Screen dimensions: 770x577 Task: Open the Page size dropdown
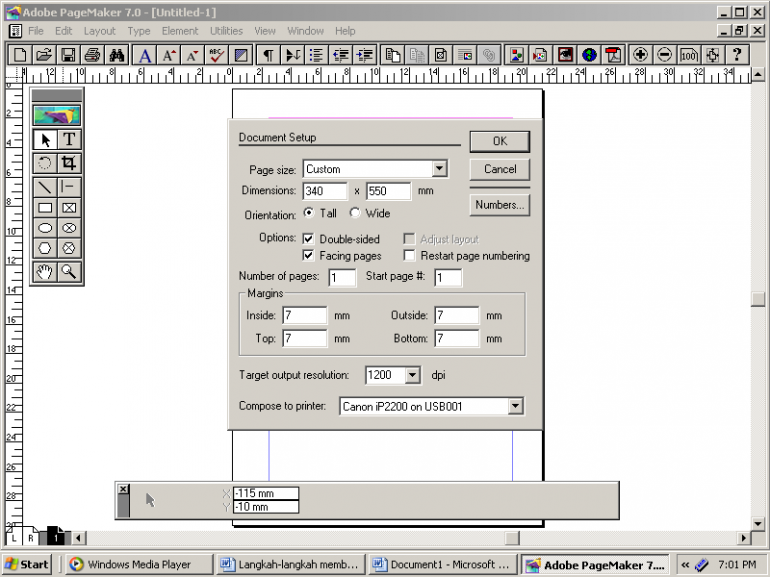(x=440, y=169)
